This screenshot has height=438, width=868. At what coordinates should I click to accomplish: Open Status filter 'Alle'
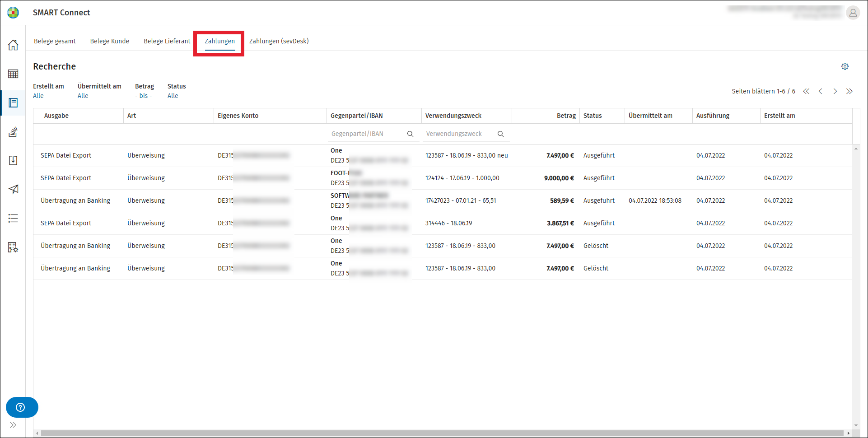(x=173, y=96)
